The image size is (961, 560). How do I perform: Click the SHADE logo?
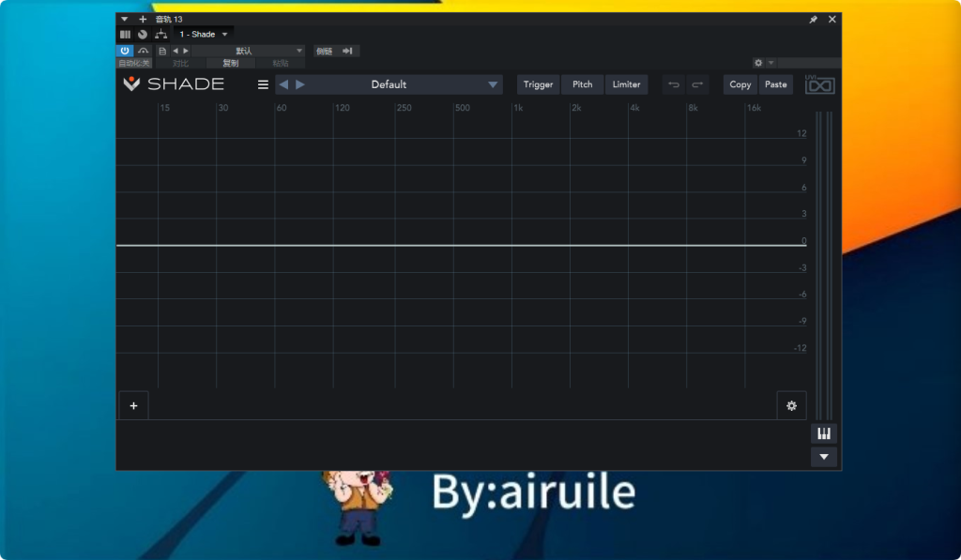[174, 83]
